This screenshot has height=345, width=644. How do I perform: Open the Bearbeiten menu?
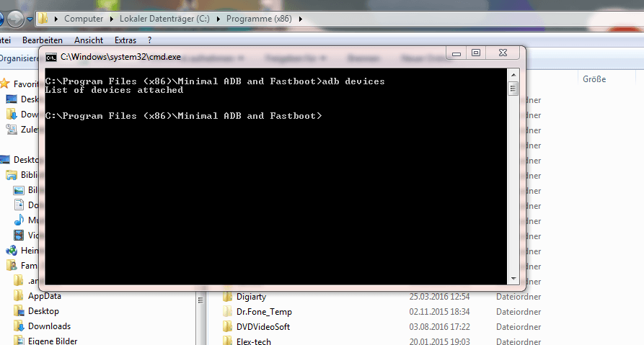43,40
